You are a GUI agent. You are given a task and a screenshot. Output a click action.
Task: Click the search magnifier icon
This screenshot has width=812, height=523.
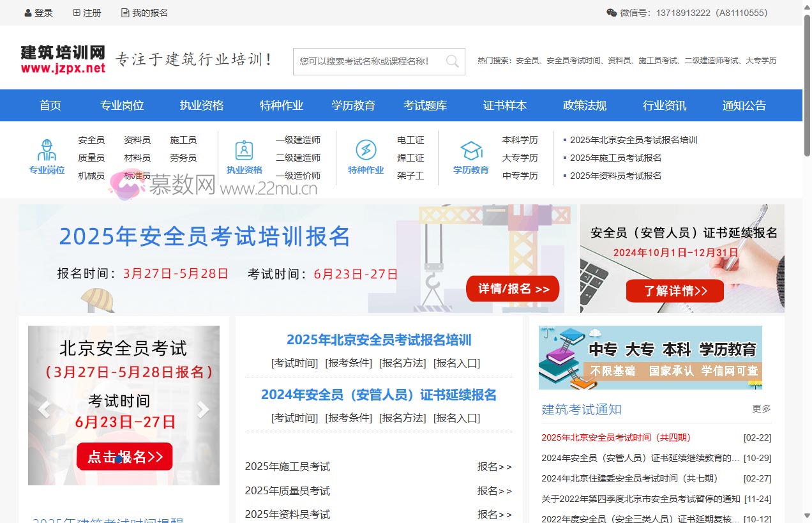tap(453, 61)
